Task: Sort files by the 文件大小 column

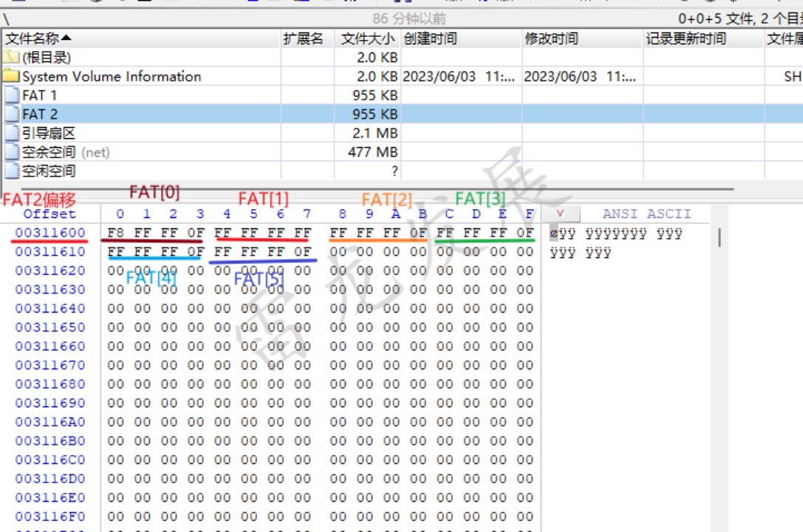Action: point(368,38)
